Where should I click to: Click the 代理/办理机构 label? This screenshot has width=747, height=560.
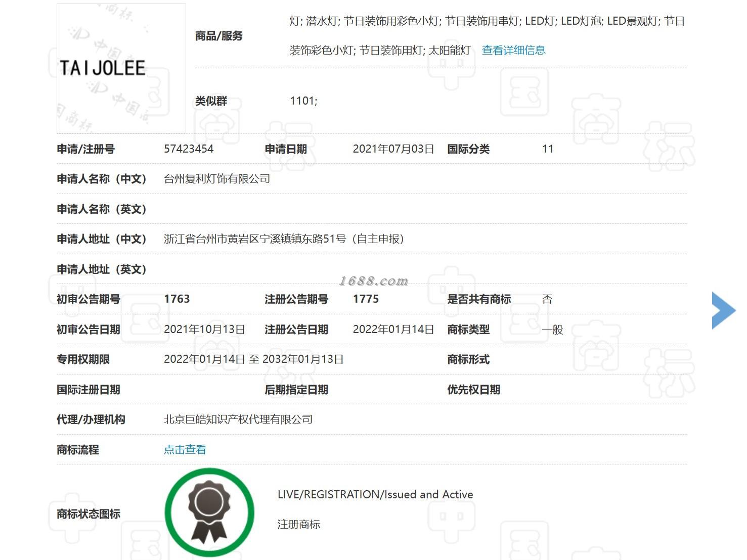pos(91,419)
